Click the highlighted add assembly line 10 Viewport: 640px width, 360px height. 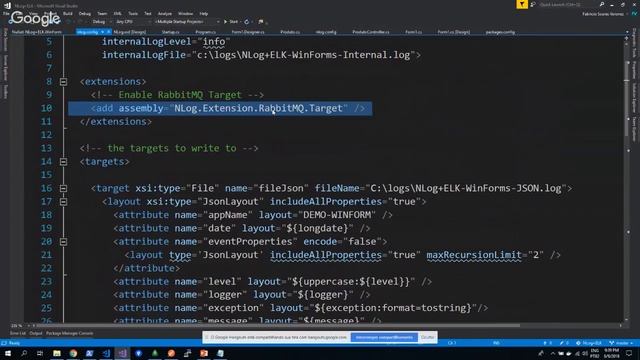click(220, 109)
